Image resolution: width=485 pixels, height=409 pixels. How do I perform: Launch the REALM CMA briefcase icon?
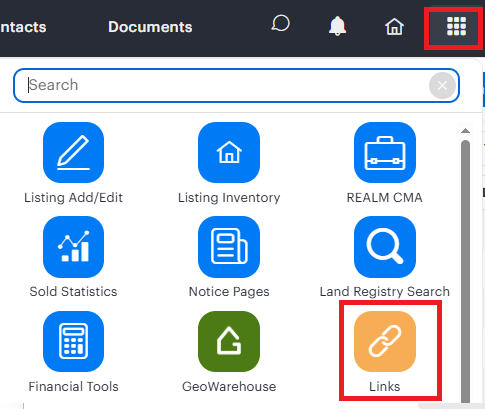point(385,152)
